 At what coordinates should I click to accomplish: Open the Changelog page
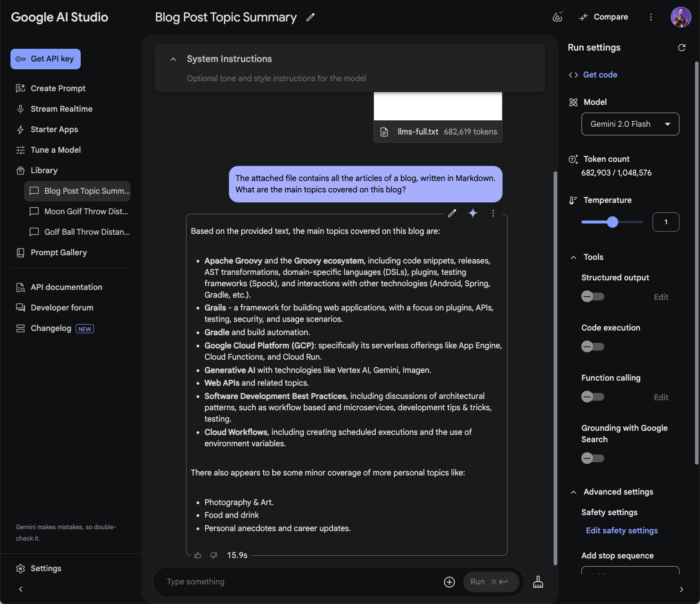coord(51,328)
